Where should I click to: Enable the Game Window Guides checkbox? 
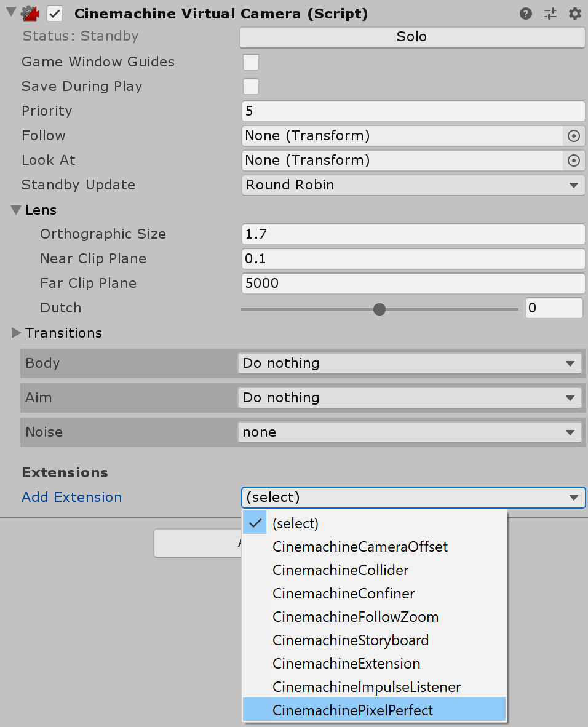251,62
